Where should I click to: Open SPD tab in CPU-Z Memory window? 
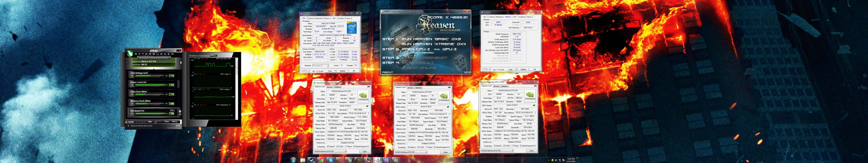click(x=515, y=17)
